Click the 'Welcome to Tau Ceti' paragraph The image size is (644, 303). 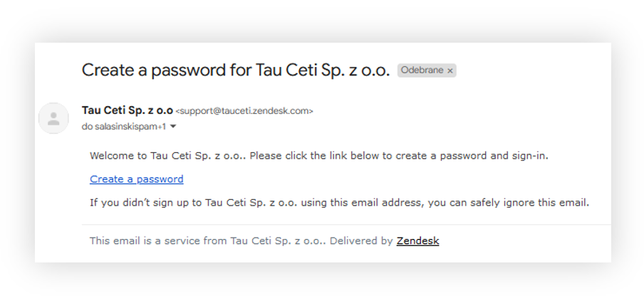(x=319, y=156)
